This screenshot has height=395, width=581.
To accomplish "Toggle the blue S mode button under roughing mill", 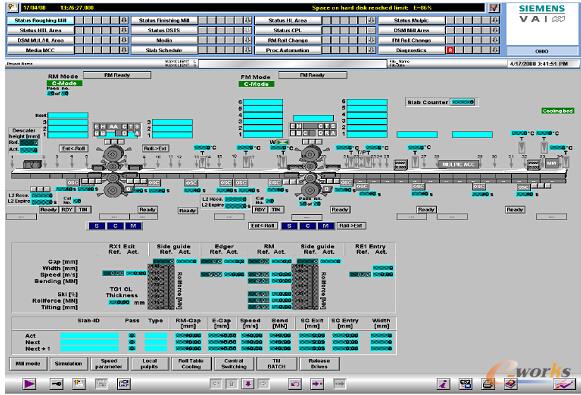I will (x=97, y=226).
